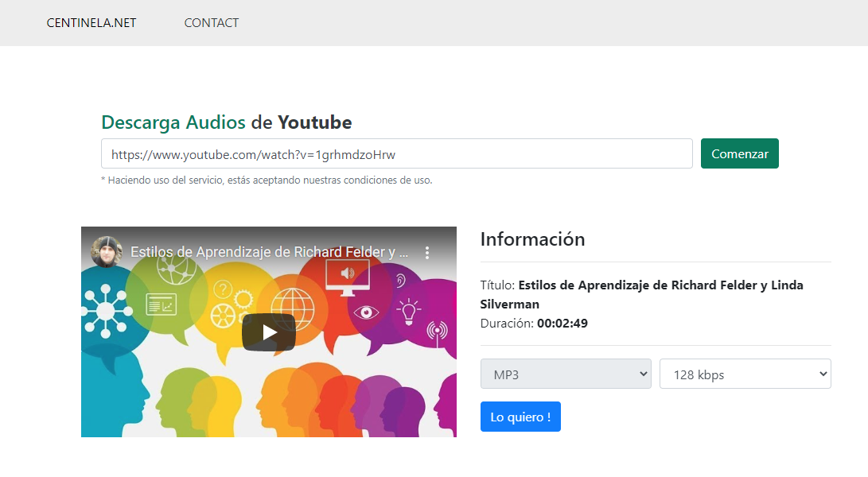Click the green Comenzar button
Screen dimensions: 868x477
740,154
